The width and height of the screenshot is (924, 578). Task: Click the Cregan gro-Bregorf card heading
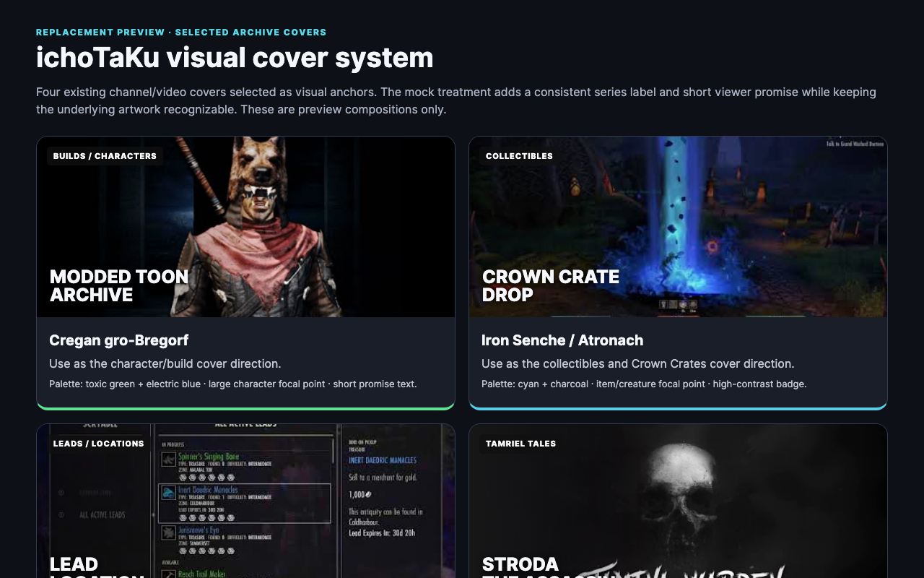tap(119, 340)
